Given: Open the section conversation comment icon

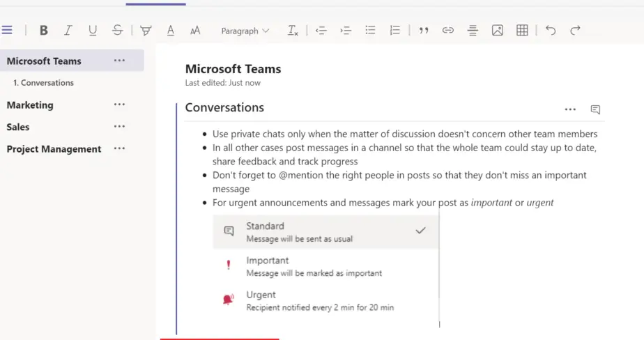Looking at the screenshot, I should coord(595,109).
